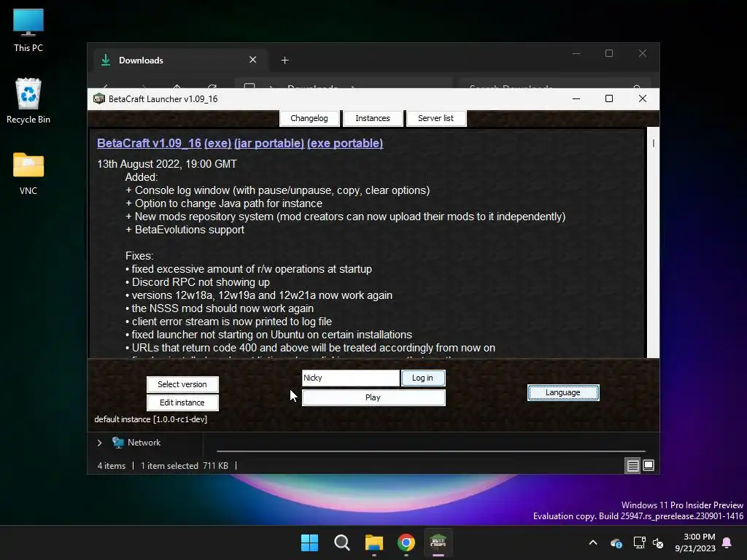Close the Downloads tab in File Explorer

tap(253, 60)
